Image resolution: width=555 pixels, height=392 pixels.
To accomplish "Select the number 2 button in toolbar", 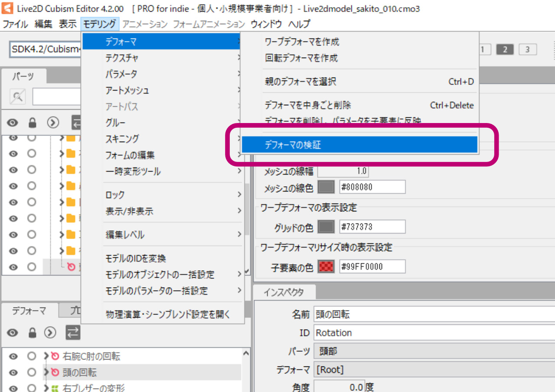I will (505, 49).
